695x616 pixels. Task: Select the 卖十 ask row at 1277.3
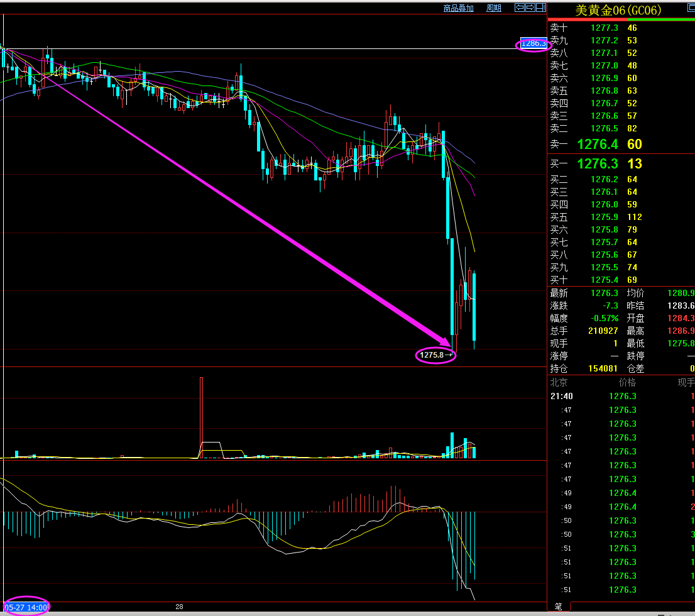click(621, 28)
